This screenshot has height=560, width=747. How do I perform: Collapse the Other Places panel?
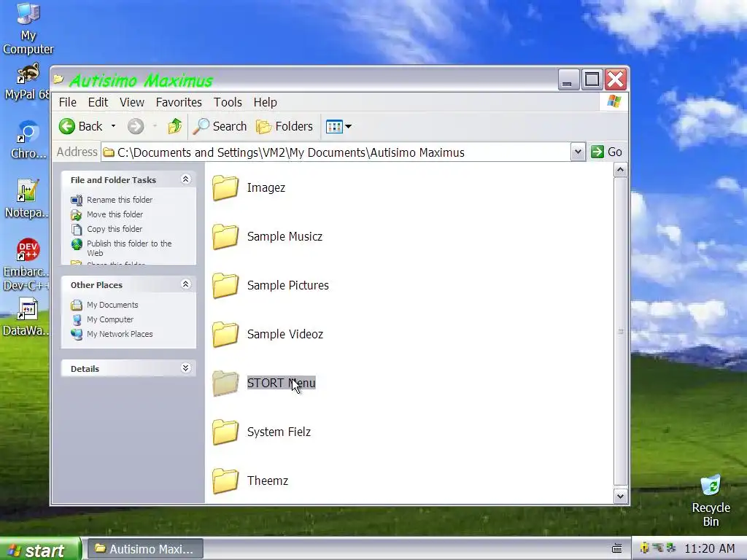click(186, 284)
